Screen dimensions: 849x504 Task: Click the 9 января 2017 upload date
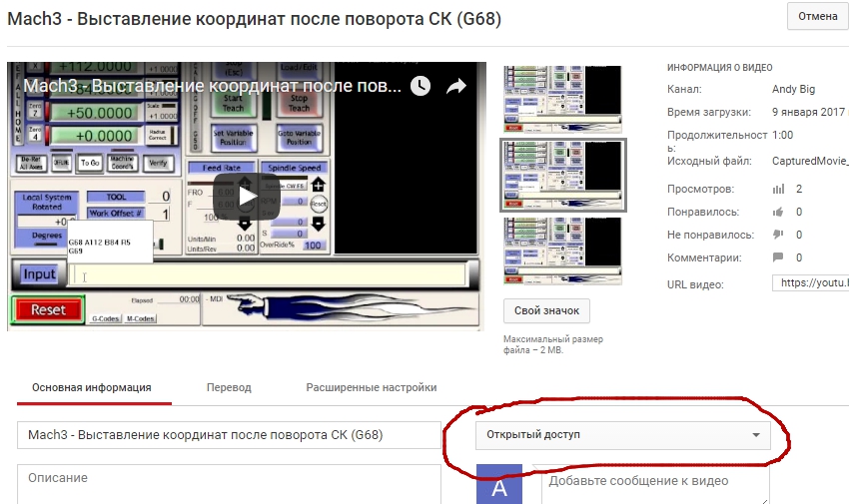pyautogui.click(x=809, y=112)
